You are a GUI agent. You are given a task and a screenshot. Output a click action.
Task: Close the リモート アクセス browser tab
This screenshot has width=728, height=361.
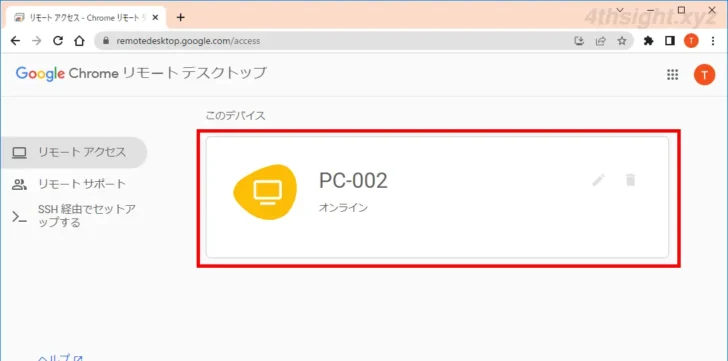pos(156,17)
